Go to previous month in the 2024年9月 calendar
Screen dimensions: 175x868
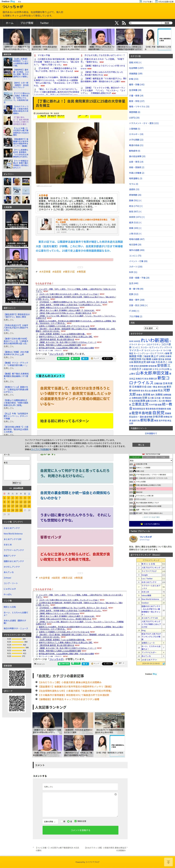[10, 488]
